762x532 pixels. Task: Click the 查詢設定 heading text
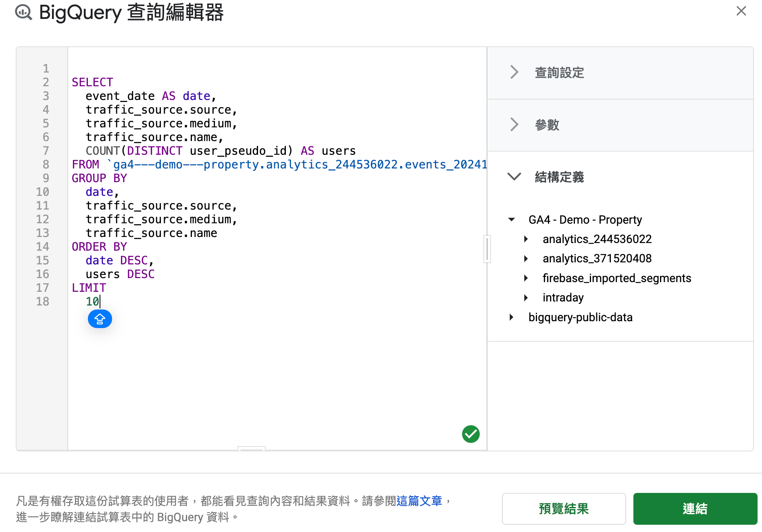pyautogui.click(x=559, y=73)
